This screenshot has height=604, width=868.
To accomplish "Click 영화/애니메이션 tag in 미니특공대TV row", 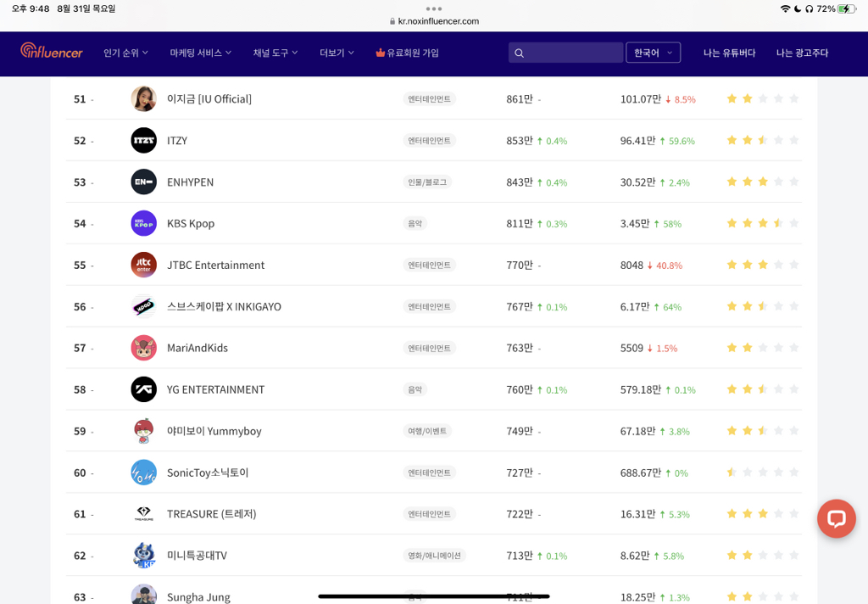I will [x=434, y=556].
